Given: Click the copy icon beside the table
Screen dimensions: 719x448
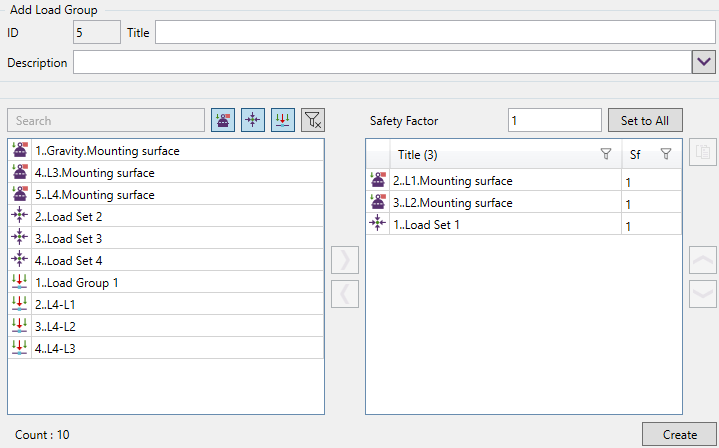Looking at the screenshot, I should coord(703,154).
